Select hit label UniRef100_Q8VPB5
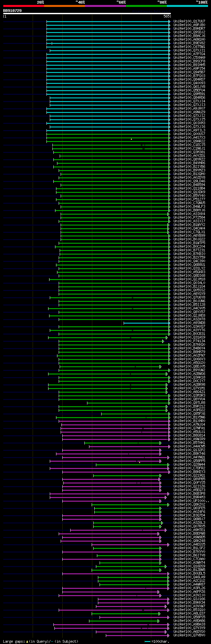 pos(189,479)
